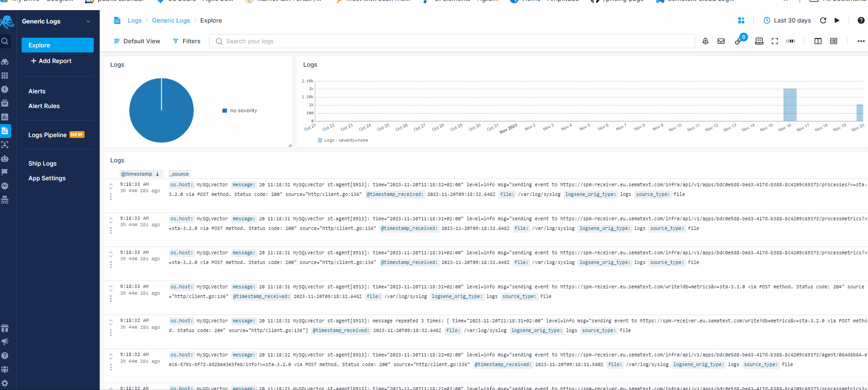The width and height of the screenshot is (868, 390).
Task: Open the gift box icon in sidebar
Action: (5, 328)
